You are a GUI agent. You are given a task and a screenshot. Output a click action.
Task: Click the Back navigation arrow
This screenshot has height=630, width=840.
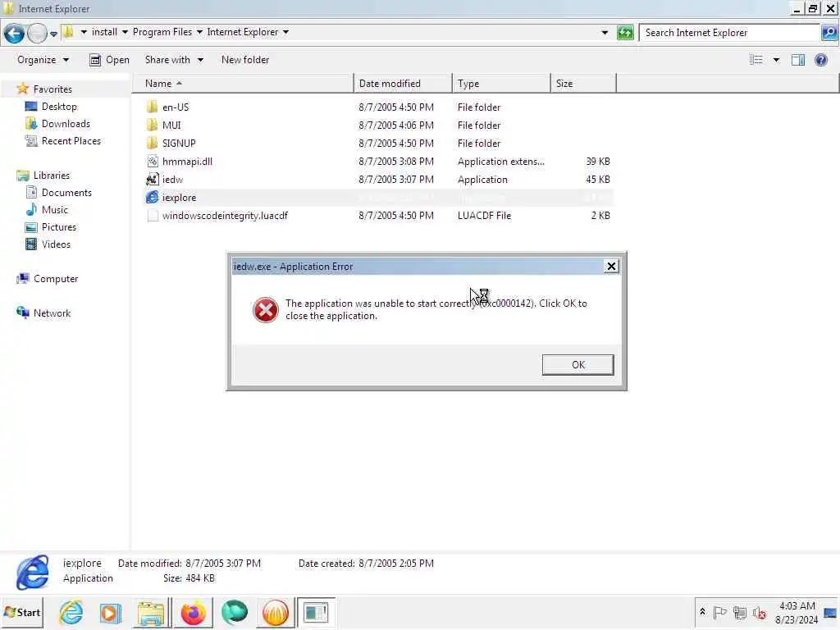14,33
